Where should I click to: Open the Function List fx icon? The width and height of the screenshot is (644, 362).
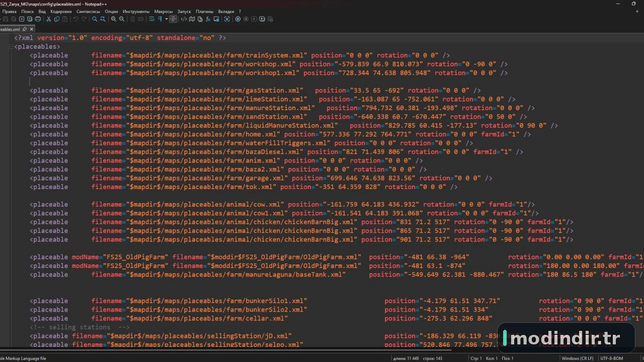click(x=208, y=19)
